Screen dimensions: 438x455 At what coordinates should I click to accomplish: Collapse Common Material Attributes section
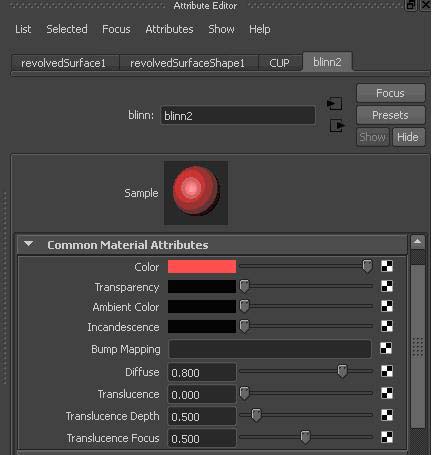pyautogui.click(x=29, y=244)
